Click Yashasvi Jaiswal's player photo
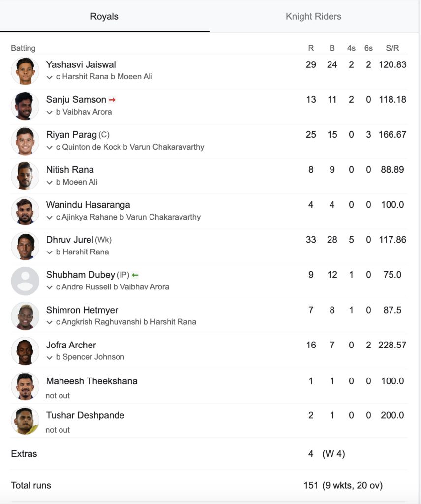The height and width of the screenshot is (504, 421). tap(25, 71)
